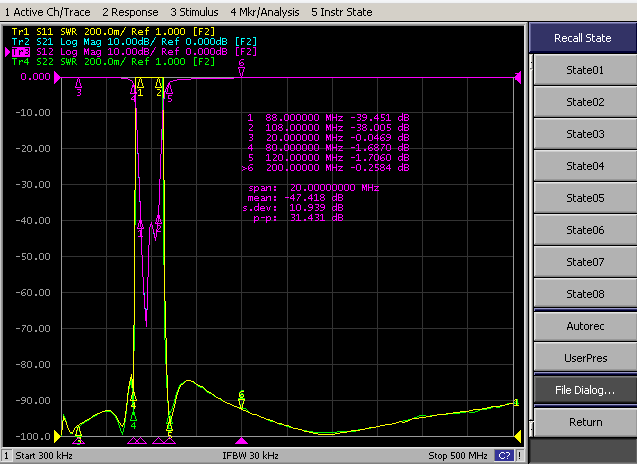Open the Stimulus menu
The image size is (637, 464).
click(194, 12)
